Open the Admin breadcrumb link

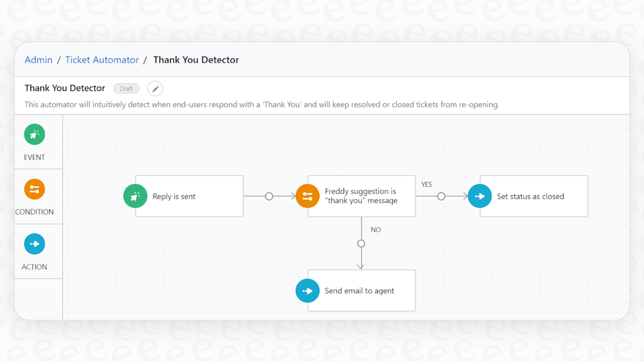[38, 60]
